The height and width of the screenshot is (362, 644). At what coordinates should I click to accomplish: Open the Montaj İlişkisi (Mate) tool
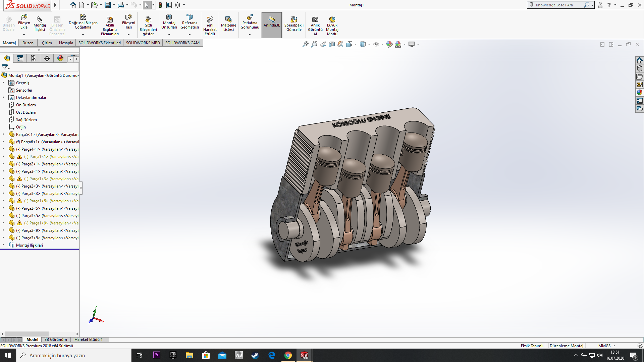(x=40, y=20)
